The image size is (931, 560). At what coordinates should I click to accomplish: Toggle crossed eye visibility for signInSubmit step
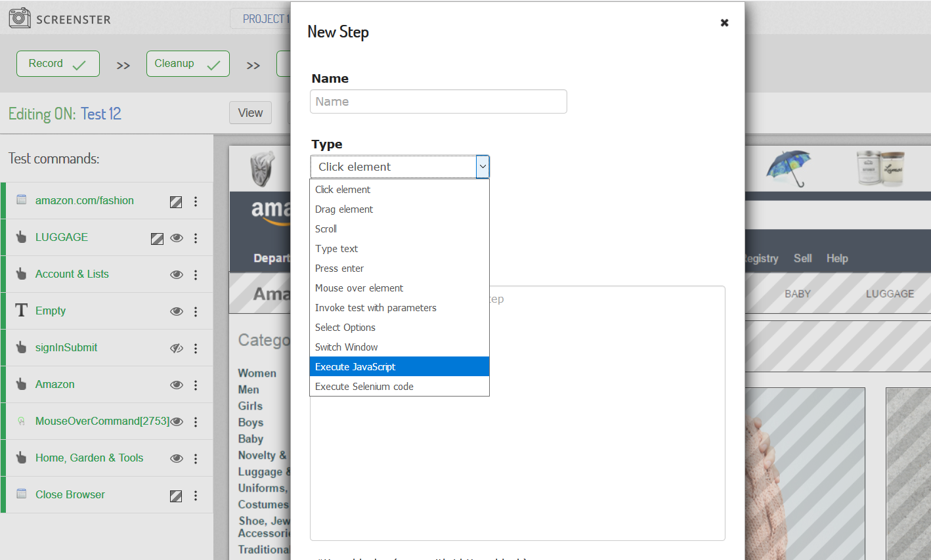coord(177,349)
